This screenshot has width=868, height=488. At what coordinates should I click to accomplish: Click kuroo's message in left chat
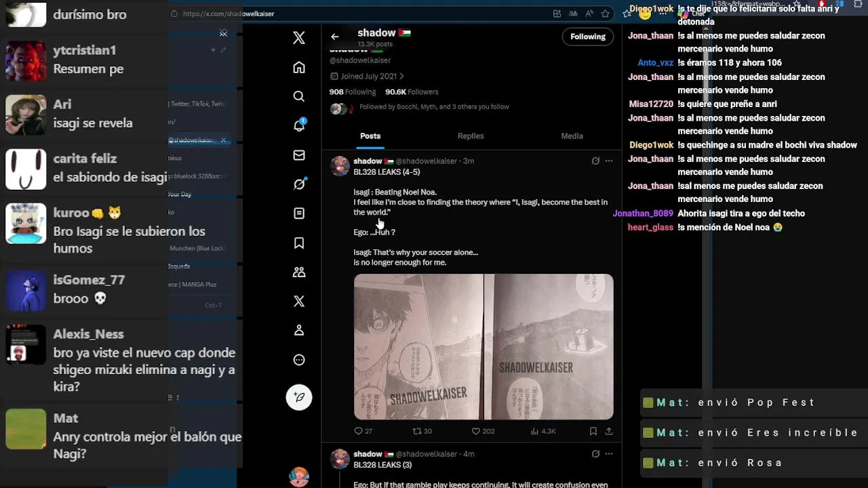tap(129, 240)
